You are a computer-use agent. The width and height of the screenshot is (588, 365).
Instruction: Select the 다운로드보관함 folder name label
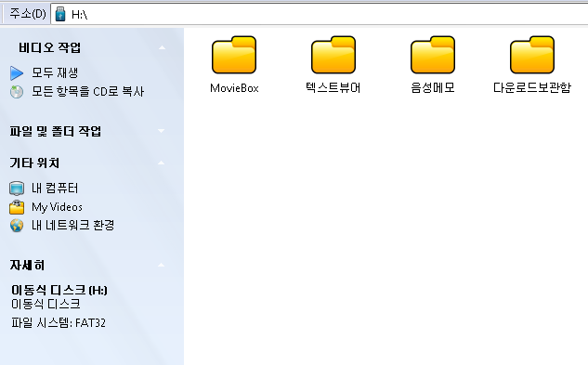pos(532,88)
